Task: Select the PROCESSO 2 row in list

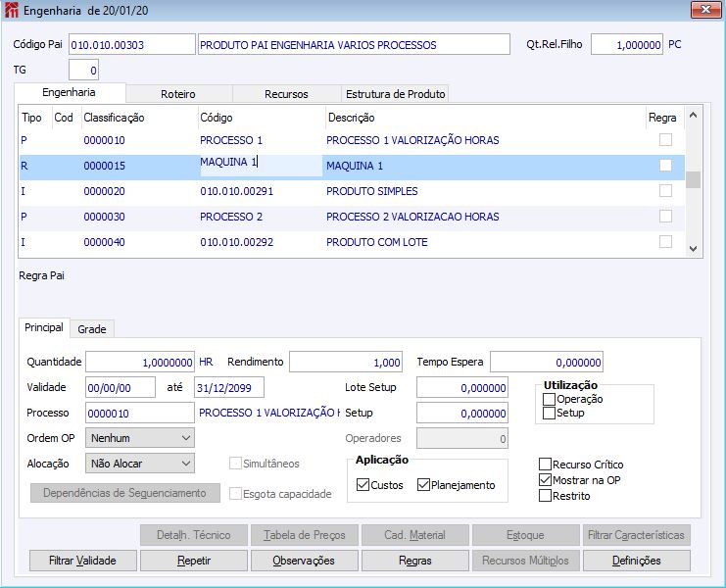Action: coord(231,217)
